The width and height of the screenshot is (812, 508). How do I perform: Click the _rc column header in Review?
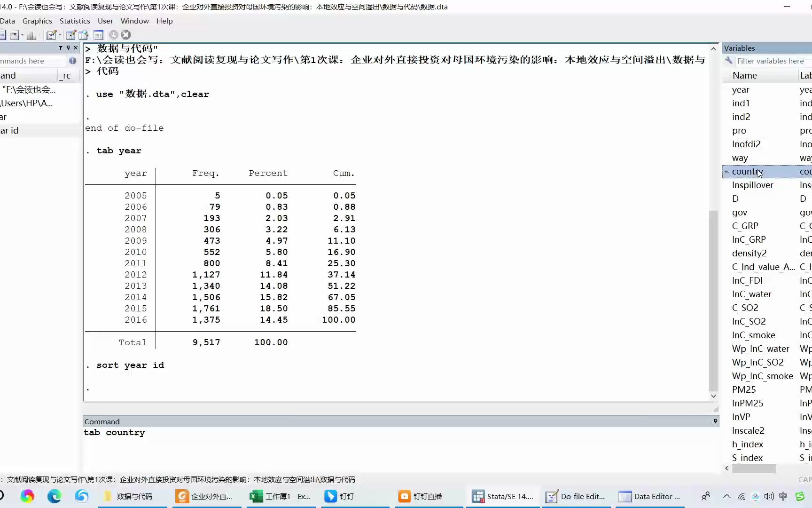click(69, 75)
